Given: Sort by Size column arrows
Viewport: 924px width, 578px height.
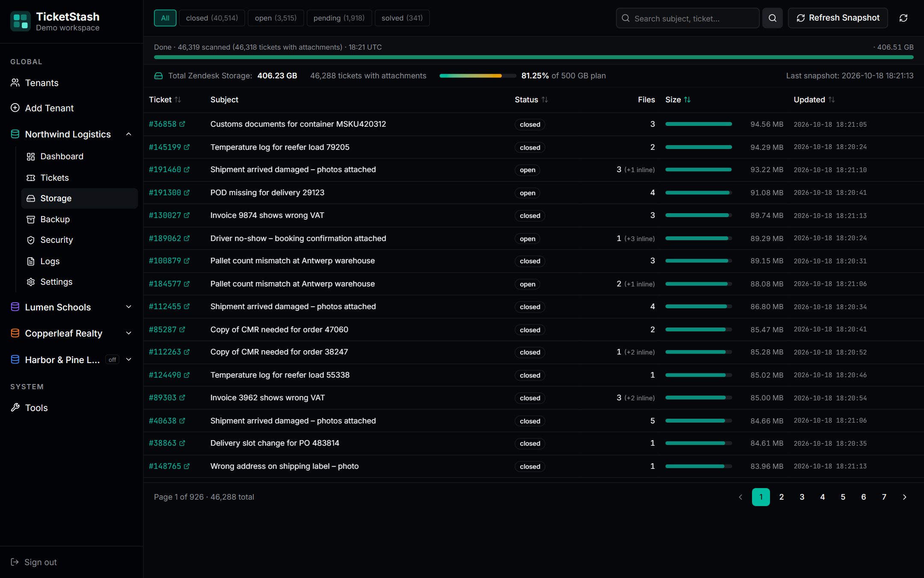Looking at the screenshot, I should coord(687,100).
